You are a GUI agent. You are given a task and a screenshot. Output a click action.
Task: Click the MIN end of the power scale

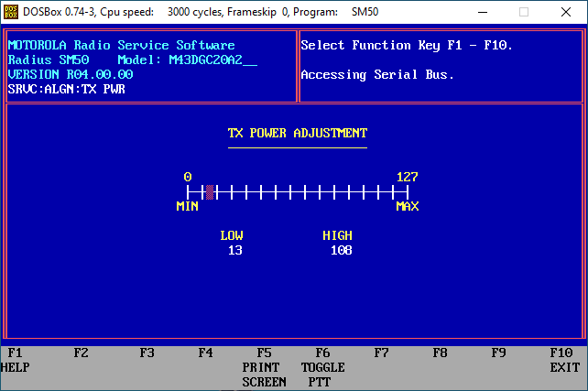click(187, 206)
